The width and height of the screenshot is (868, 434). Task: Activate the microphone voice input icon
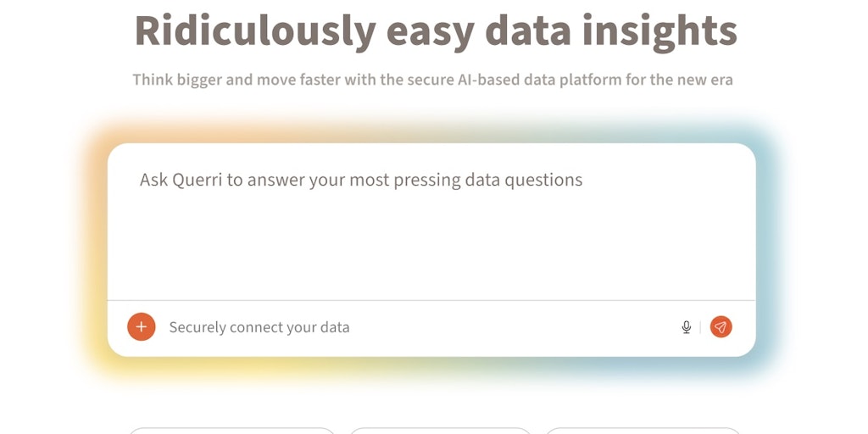[x=686, y=327]
